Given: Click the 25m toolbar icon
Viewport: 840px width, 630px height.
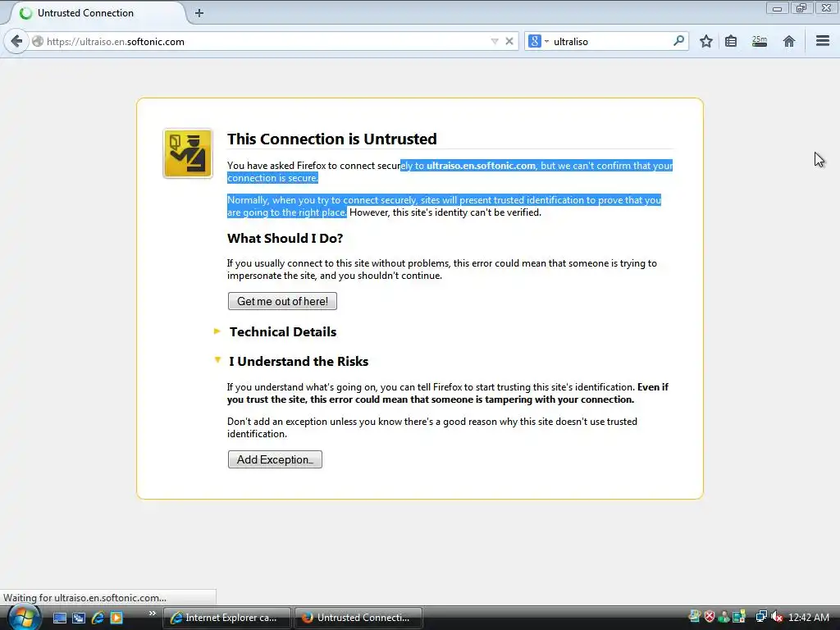Looking at the screenshot, I should click(760, 41).
